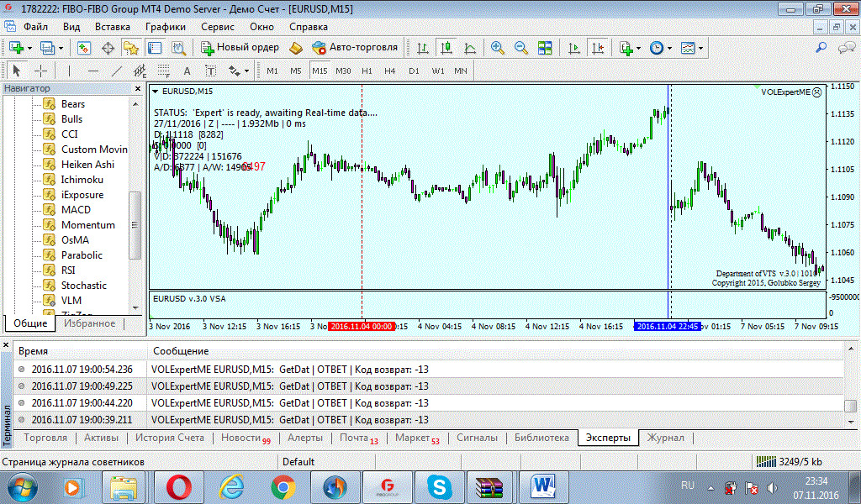Screen dimensions: 861x504
Task: Click the Новый ордер button
Action: coord(240,48)
